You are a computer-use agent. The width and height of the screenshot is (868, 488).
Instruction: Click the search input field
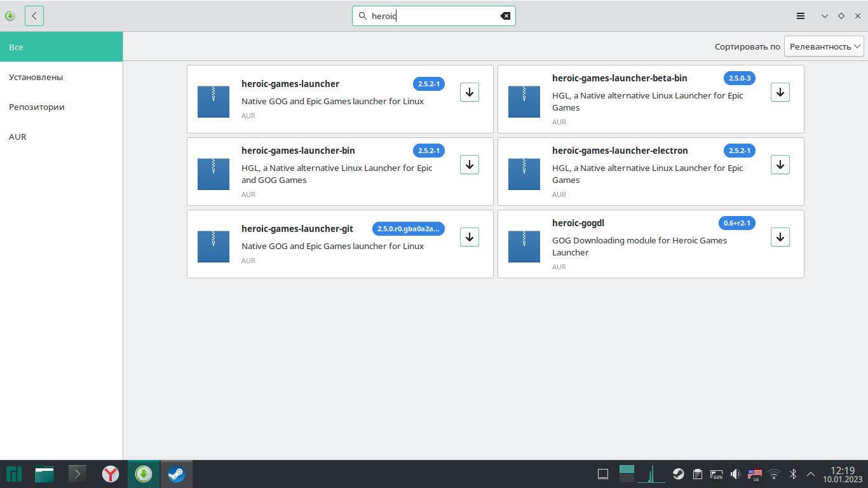click(434, 16)
